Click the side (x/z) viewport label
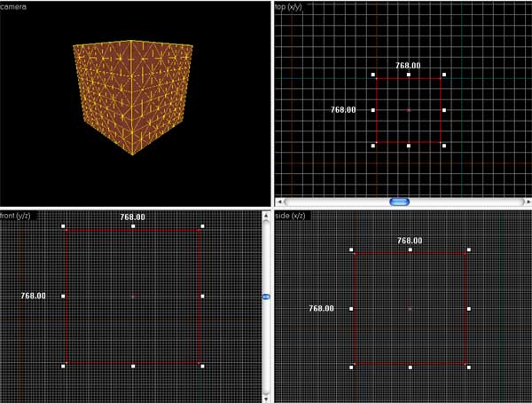532x403 pixels. tap(294, 215)
